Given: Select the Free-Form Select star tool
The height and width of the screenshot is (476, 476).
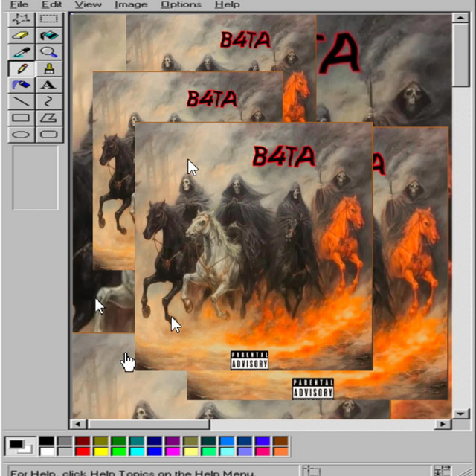Looking at the screenshot, I should (21, 19).
